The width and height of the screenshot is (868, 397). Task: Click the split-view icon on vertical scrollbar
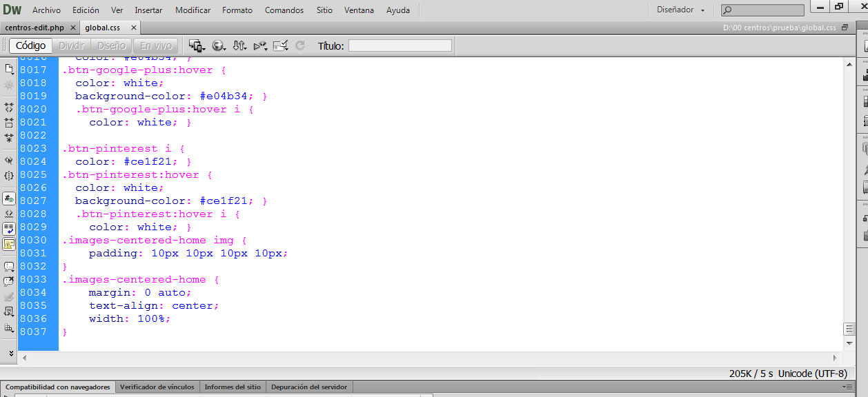pos(849,329)
